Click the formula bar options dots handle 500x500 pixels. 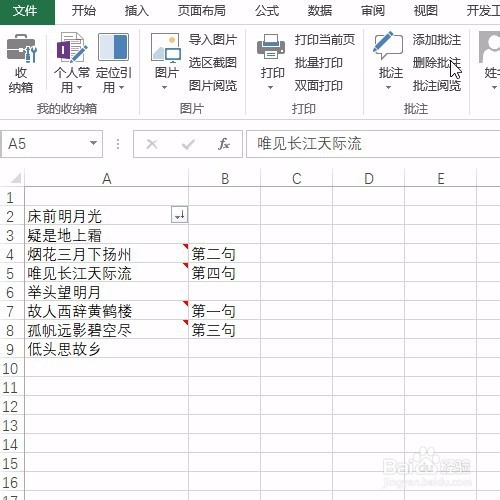coord(118,144)
